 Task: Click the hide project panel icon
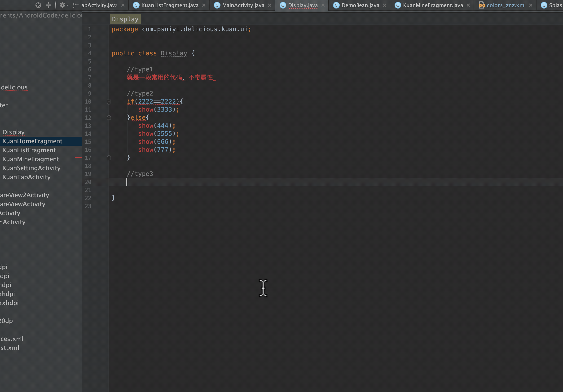[x=75, y=5]
